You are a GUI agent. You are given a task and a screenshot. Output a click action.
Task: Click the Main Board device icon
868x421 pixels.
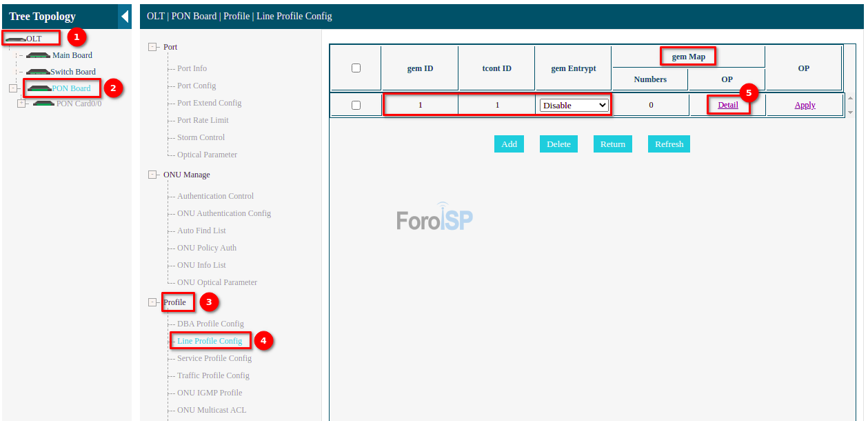tap(38, 55)
